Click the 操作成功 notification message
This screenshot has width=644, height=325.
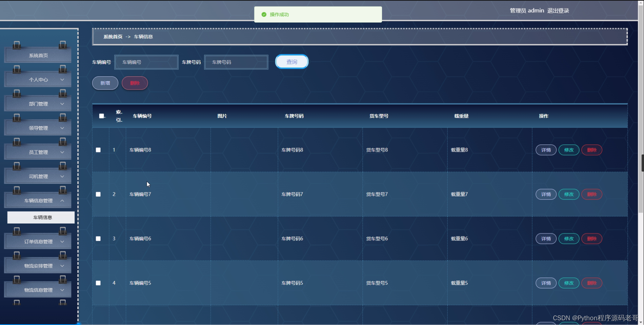tap(279, 14)
